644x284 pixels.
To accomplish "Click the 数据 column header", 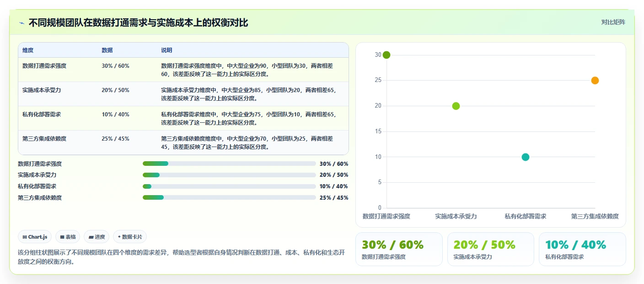I will click(107, 50).
